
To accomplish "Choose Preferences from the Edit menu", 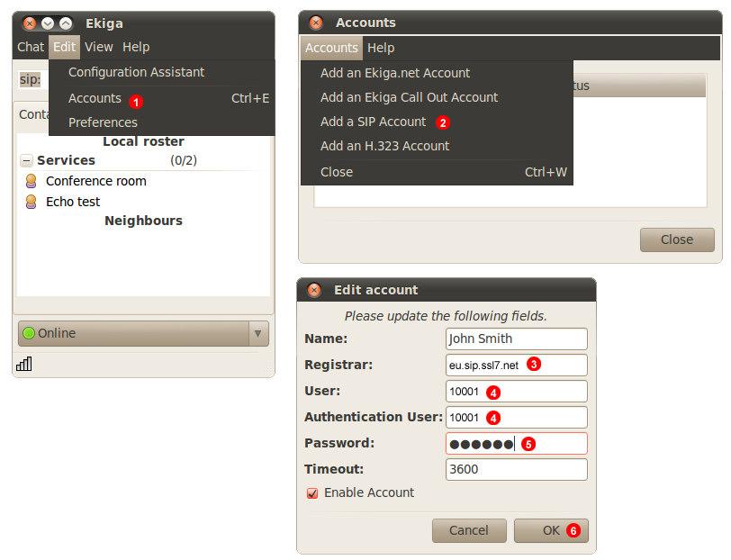I will pyautogui.click(x=162, y=122).
